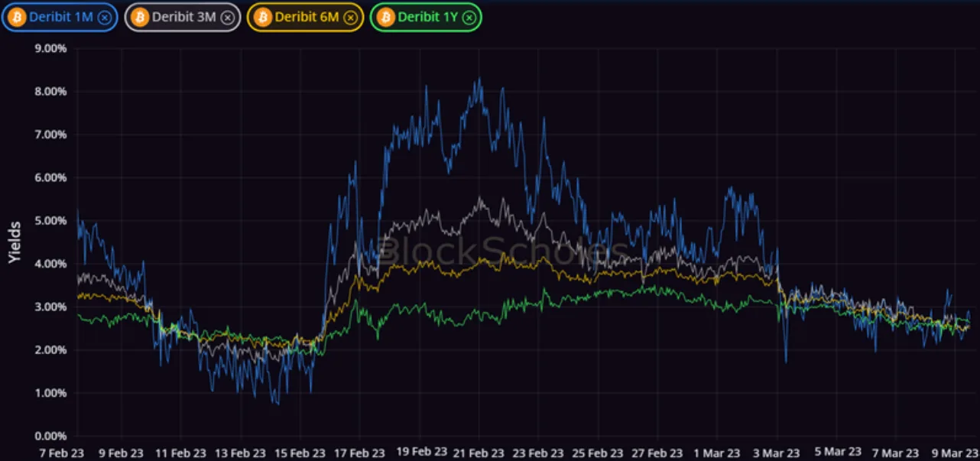Remove the Deribit 1Y series

click(x=469, y=17)
